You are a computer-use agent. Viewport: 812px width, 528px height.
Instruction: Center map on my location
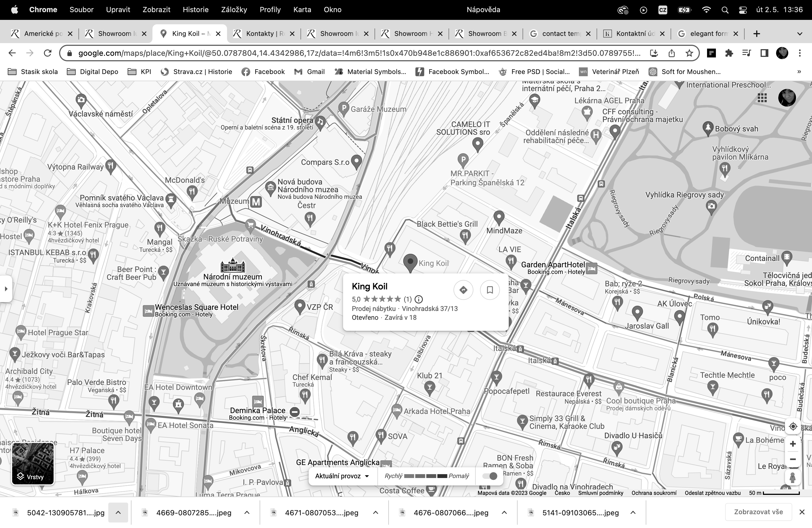click(793, 426)
